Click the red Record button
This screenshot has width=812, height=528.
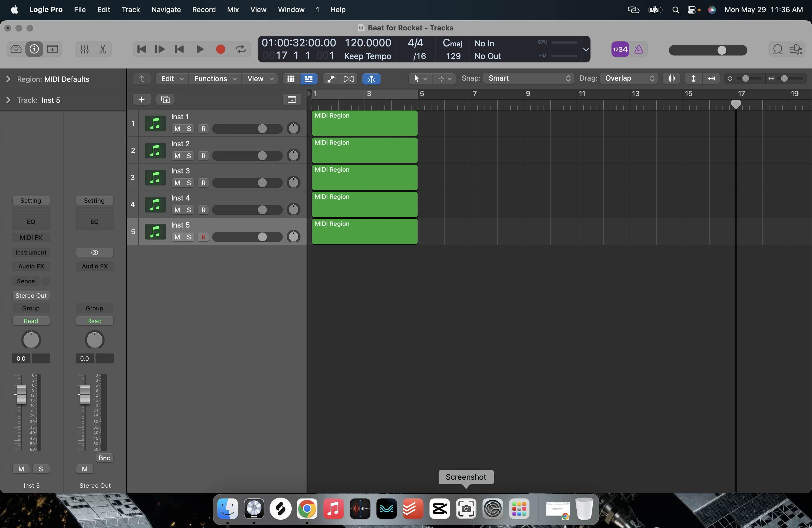[x=220, y=49]
